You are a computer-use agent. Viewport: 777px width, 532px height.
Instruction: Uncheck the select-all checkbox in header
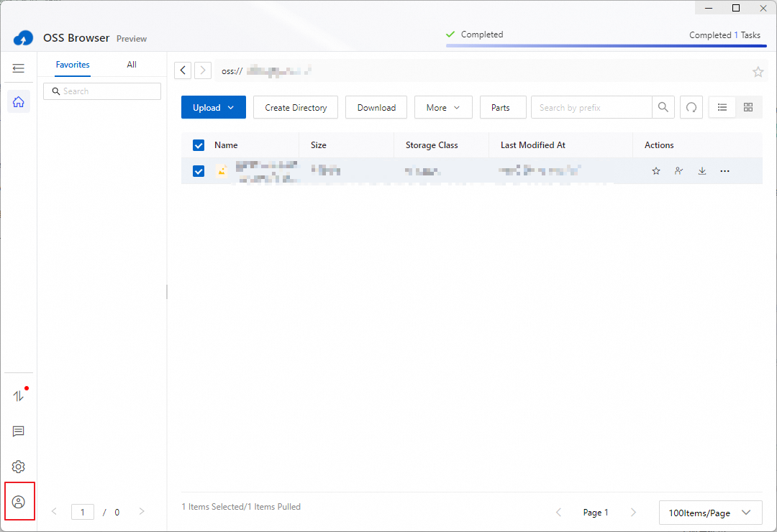(199, 145)
